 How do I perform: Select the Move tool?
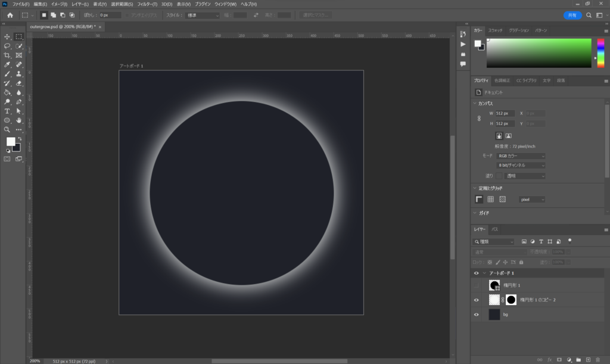point(7,37)
